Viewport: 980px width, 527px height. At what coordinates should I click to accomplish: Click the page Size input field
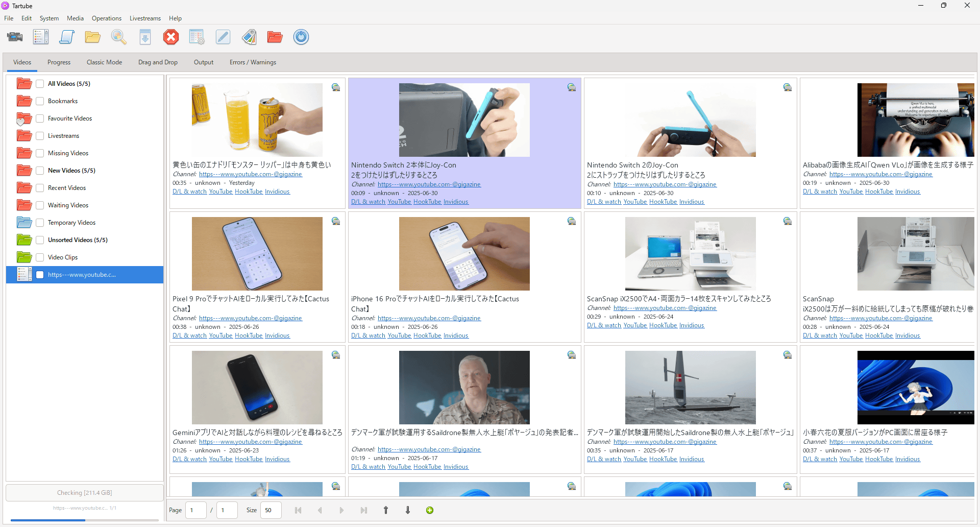coord(271,510)
